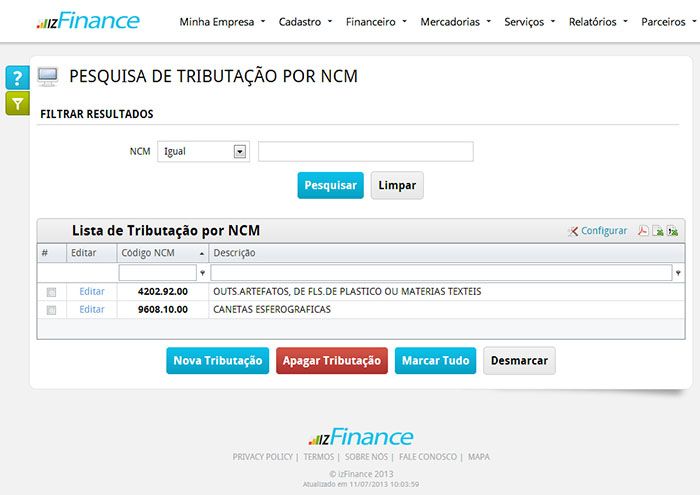700x495 pixels.
Task: Click the CSV export icon
Action: click(x=673, y=231)
